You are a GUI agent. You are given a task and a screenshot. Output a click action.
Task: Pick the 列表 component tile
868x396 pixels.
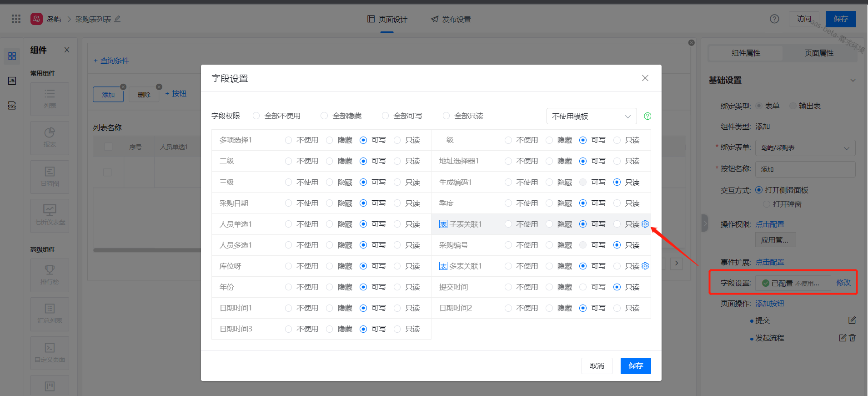point(50,99)
